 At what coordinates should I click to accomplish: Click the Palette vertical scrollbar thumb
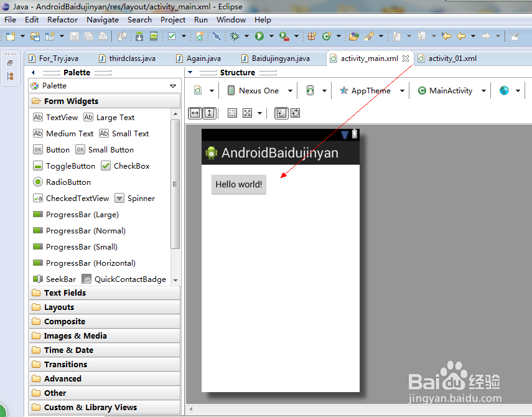tap(175, 184)
